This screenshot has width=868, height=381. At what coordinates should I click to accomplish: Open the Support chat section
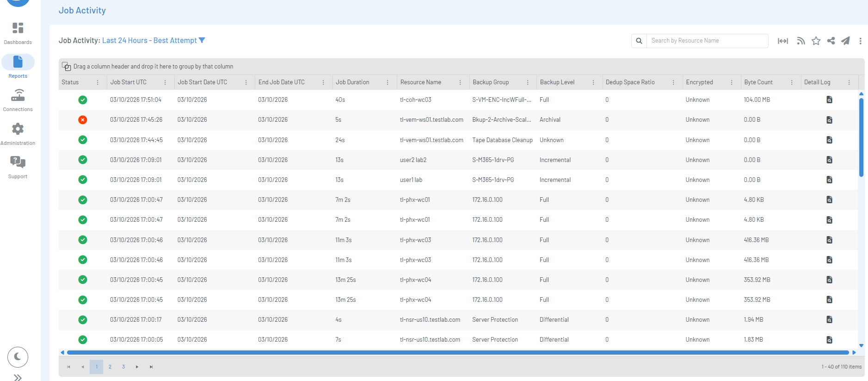(18, 168)
